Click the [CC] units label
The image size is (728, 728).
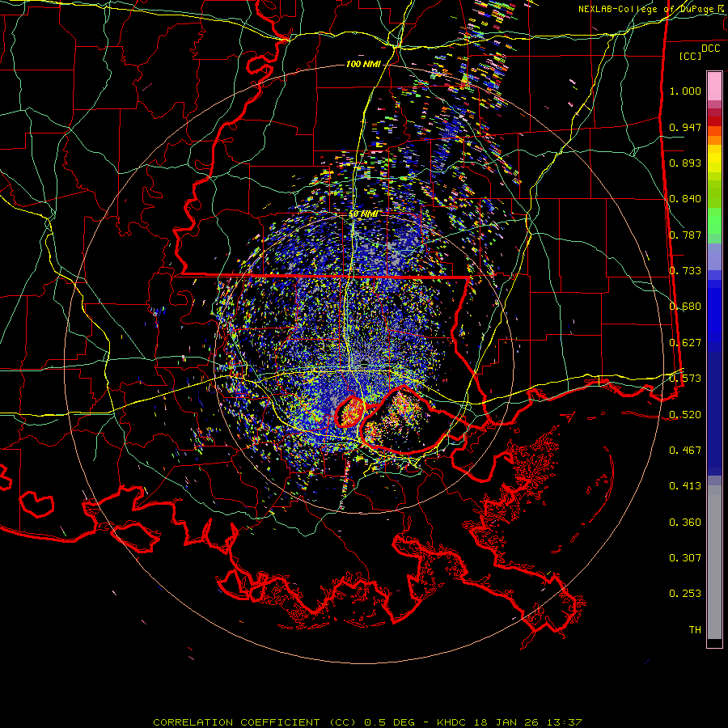click(691, 56)
